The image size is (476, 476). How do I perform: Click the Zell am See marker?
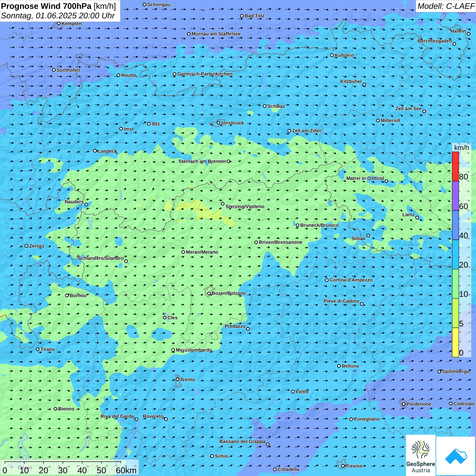click(424, 111)
